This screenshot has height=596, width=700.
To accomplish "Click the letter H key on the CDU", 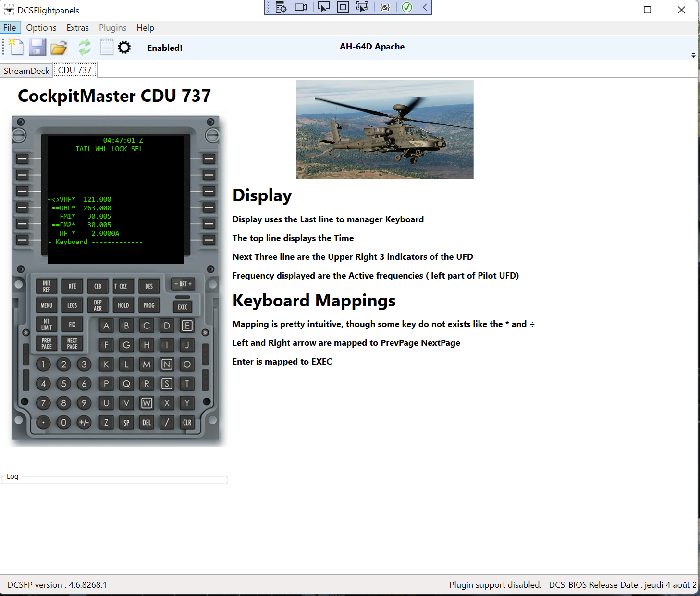I will pos(147,345).
